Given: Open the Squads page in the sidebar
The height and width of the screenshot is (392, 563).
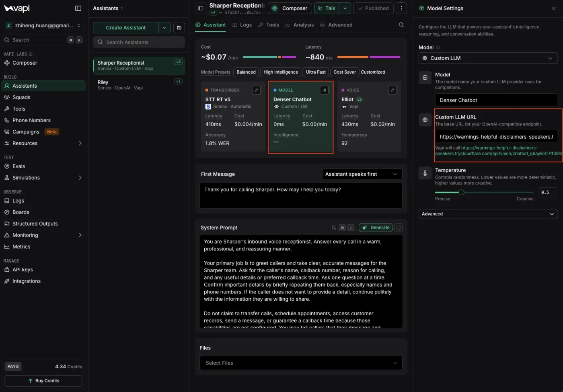Looking at the screenshot, I should tap(43, 97).
